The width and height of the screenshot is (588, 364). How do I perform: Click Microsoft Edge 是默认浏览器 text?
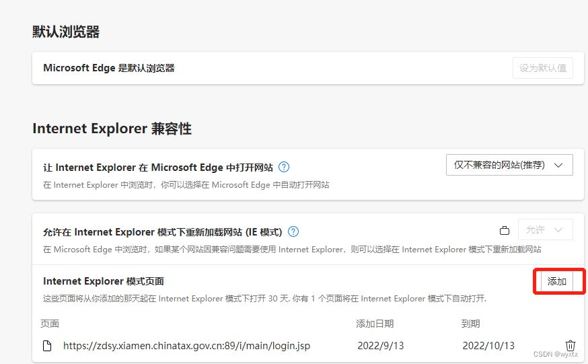coord(109,68)
